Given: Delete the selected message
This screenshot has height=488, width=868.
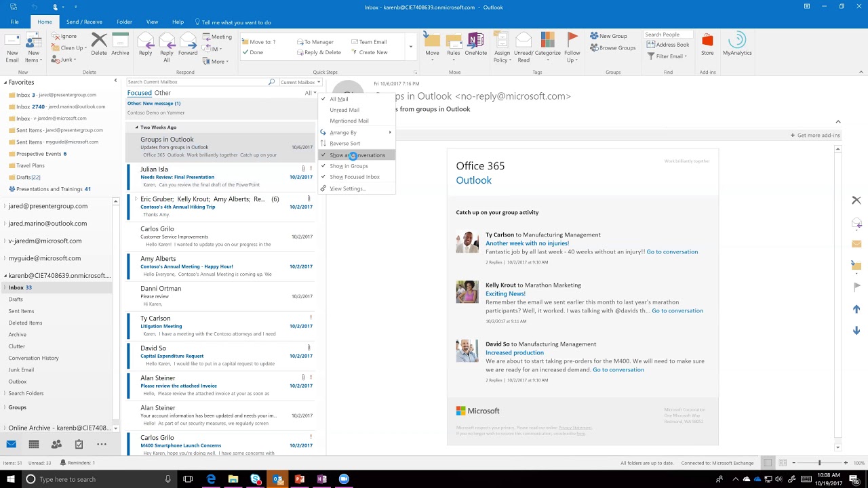Looking at the screenshot, I should 99,45.
